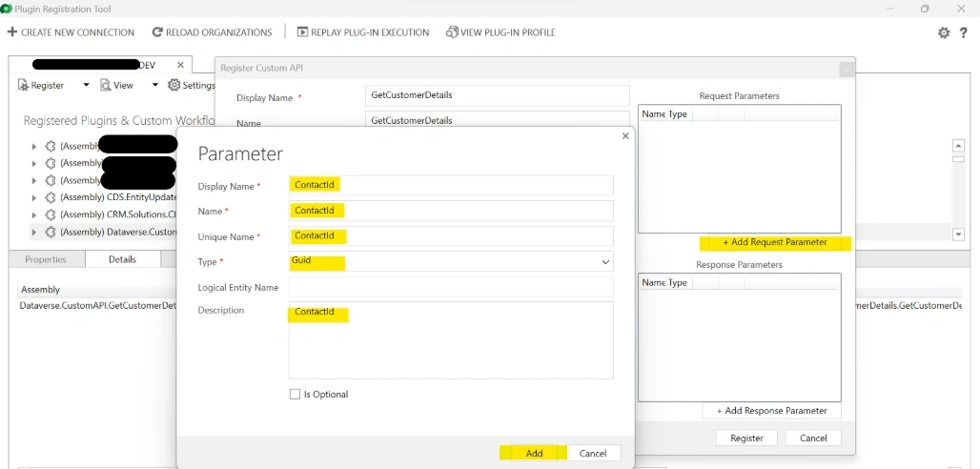Click the Register toolbar icon
980x469 pixels.
click(x=23, y=85)
